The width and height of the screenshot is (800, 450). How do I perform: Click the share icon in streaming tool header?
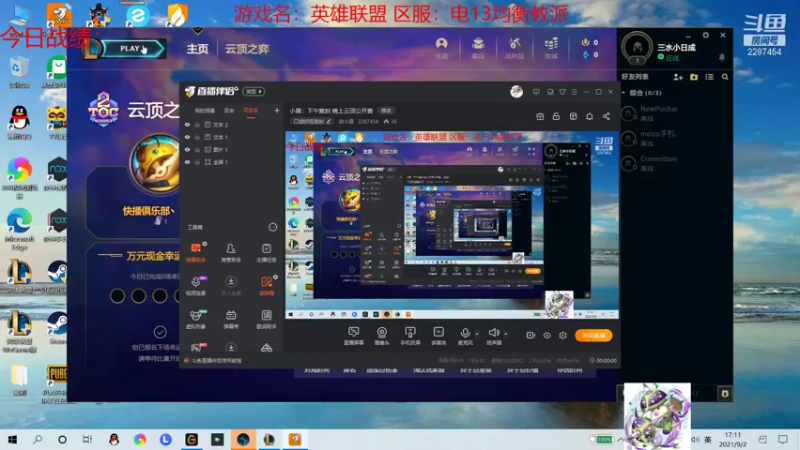[606, 116]
